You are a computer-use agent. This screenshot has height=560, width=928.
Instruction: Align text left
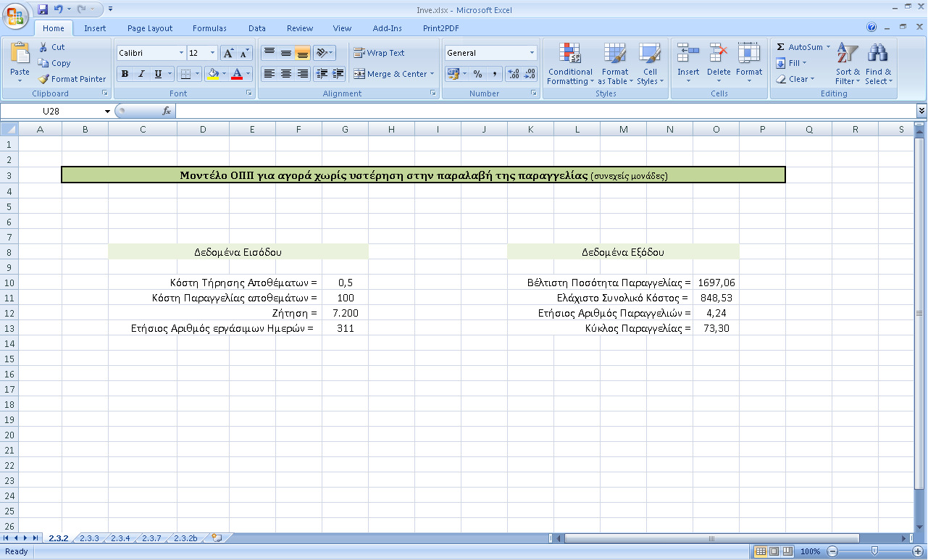click(269, 74)
